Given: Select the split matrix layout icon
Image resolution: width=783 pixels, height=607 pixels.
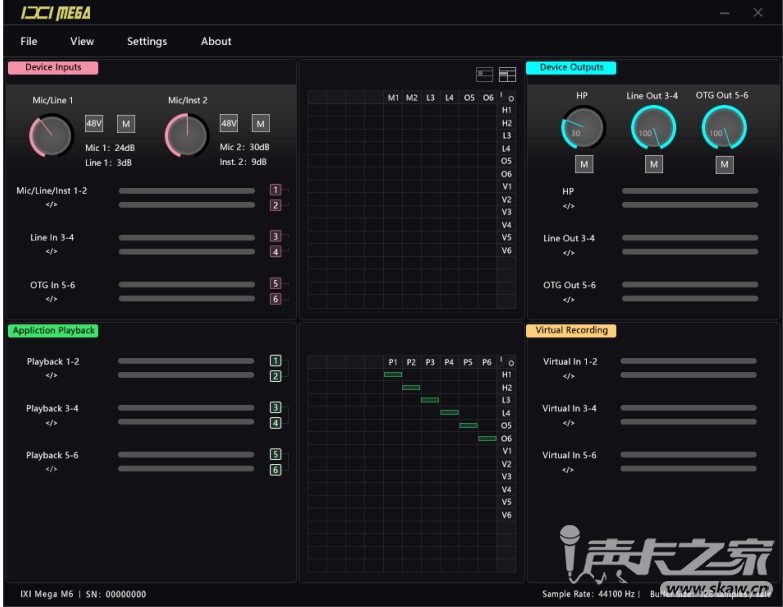Looking at the screenshot, I should point(507,75).
